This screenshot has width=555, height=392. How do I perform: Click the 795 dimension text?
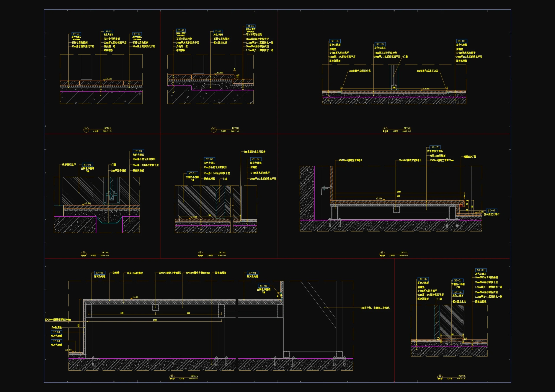pos(210,215)
